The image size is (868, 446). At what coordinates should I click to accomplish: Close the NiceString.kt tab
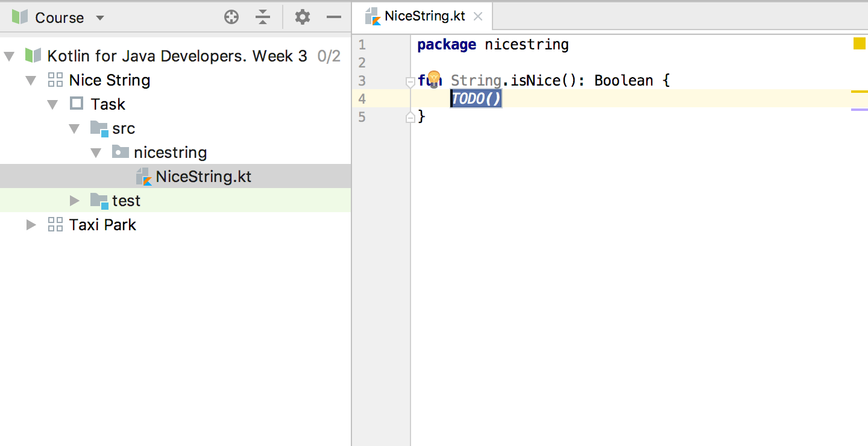click(x=478, y=17)
